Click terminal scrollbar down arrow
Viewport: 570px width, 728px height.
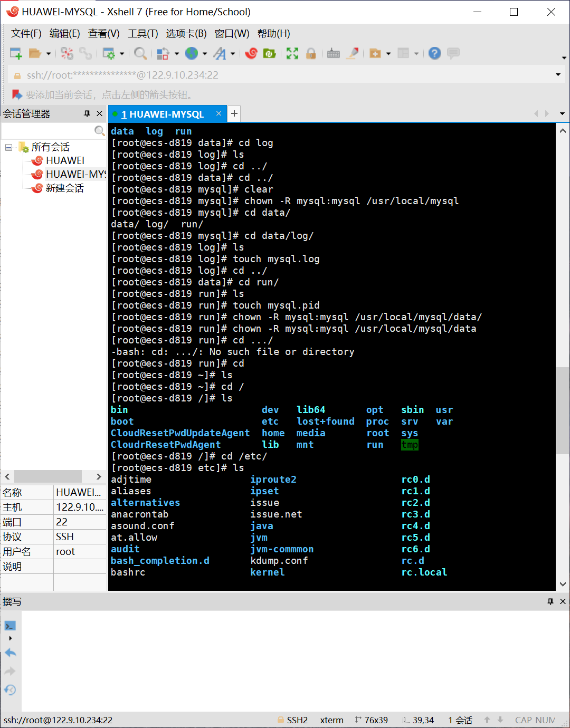(563, 584)
